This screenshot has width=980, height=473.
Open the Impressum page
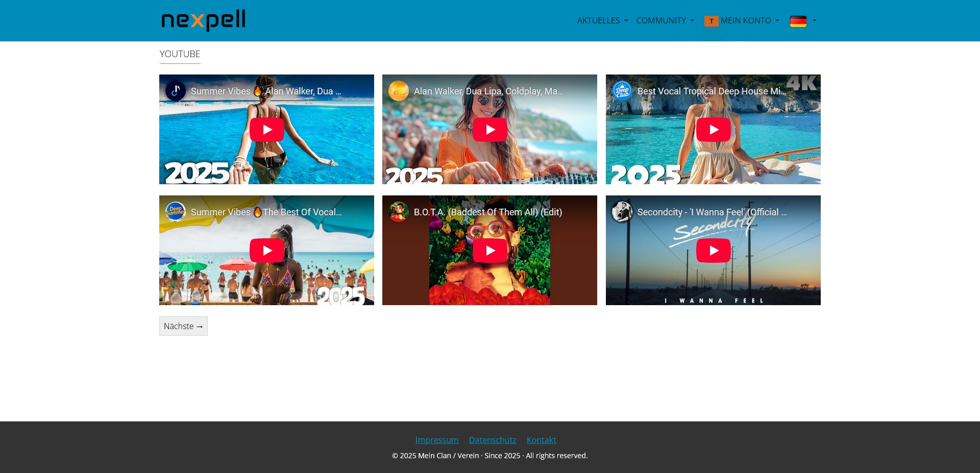pos(437,439)
